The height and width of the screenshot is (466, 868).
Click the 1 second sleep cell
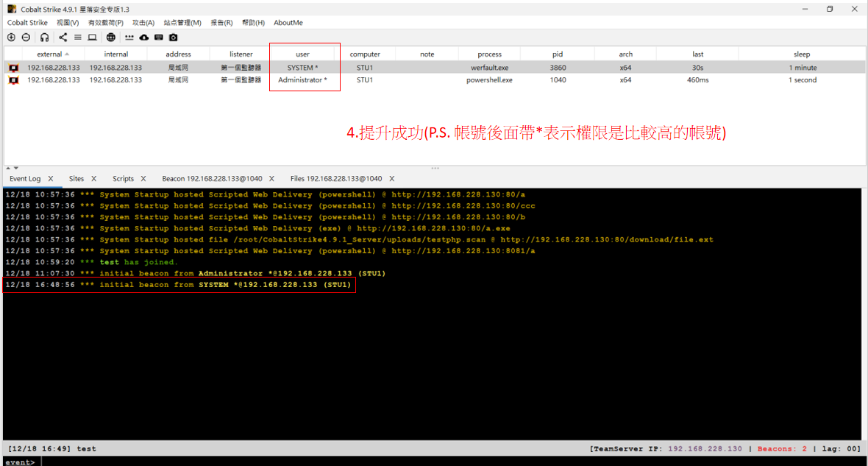802,80
